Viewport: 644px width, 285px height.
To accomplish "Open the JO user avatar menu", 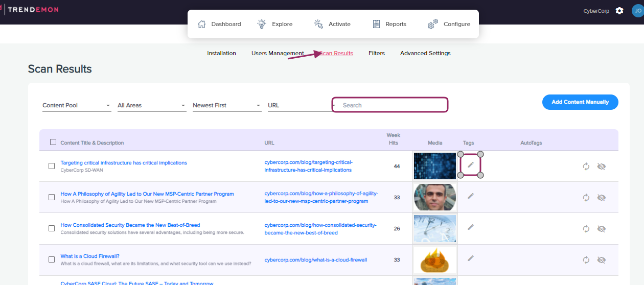I will 637,11.
